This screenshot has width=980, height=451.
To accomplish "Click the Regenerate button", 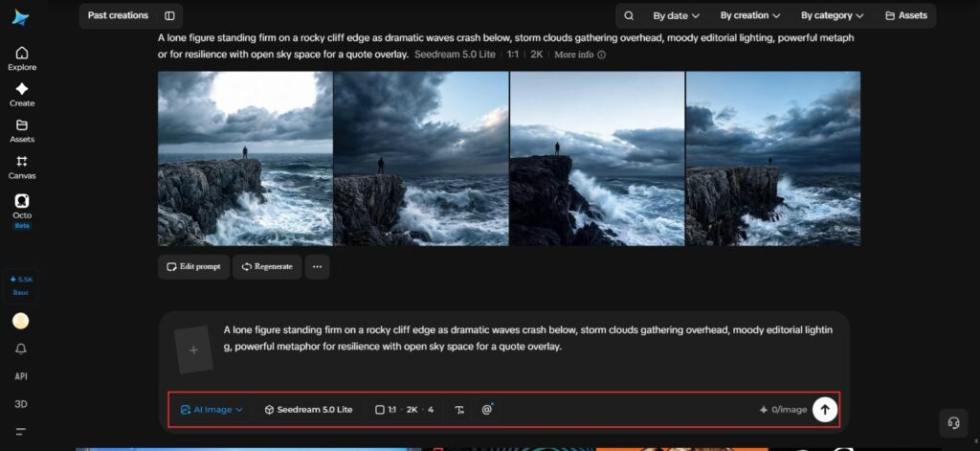I will coord(267,266).
